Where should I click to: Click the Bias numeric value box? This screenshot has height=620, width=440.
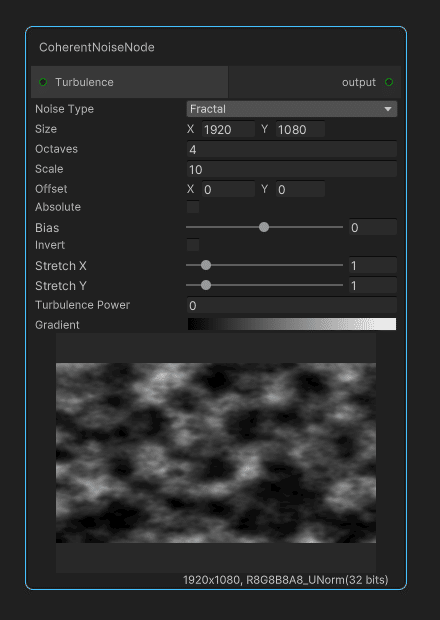coord(372,227)
